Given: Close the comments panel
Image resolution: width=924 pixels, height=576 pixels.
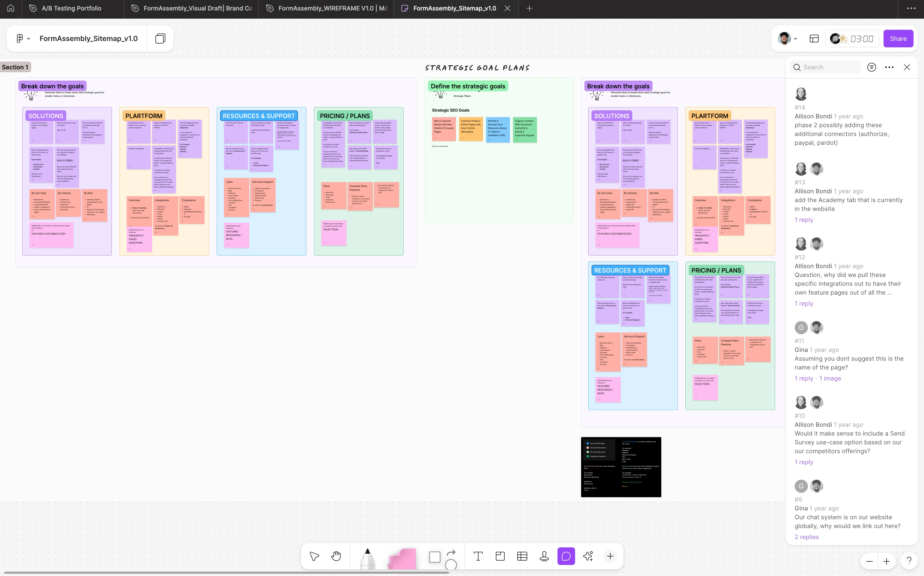Looking at the screenshot, I should tap(907, 67).
